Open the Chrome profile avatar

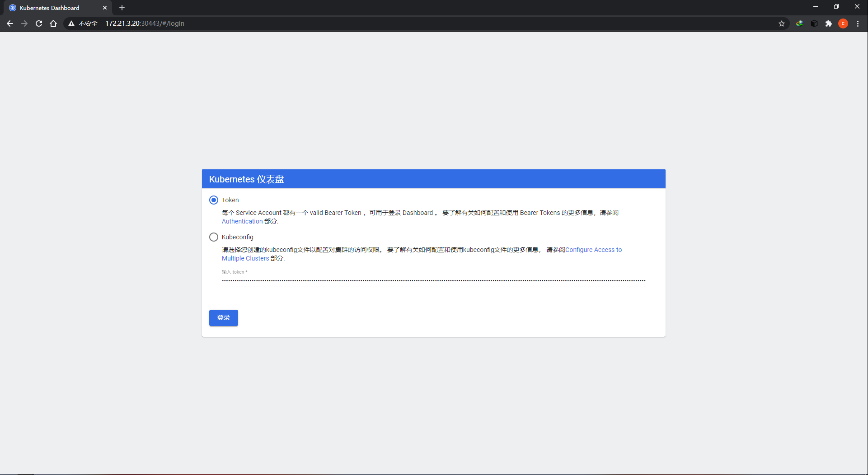[x=843, y=23]
